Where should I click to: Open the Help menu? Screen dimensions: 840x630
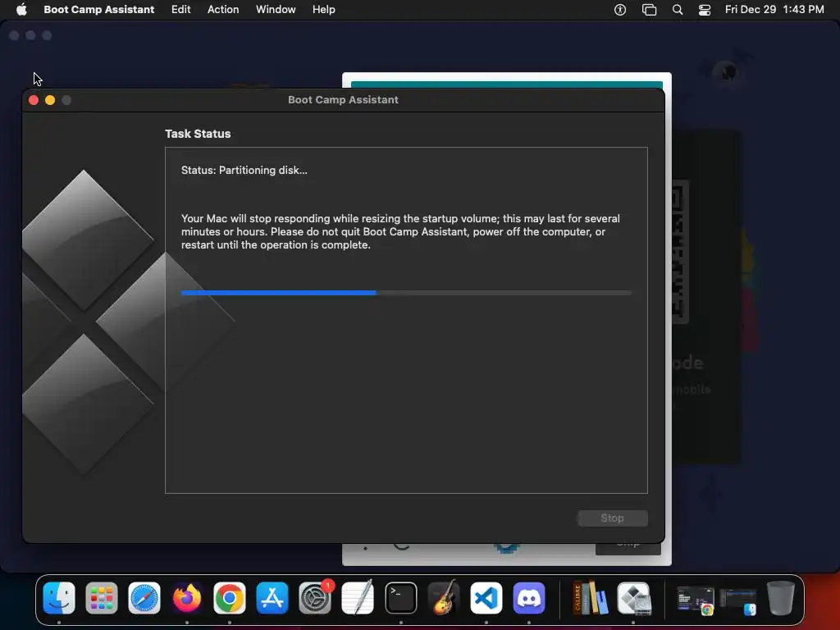coord(323,9)
